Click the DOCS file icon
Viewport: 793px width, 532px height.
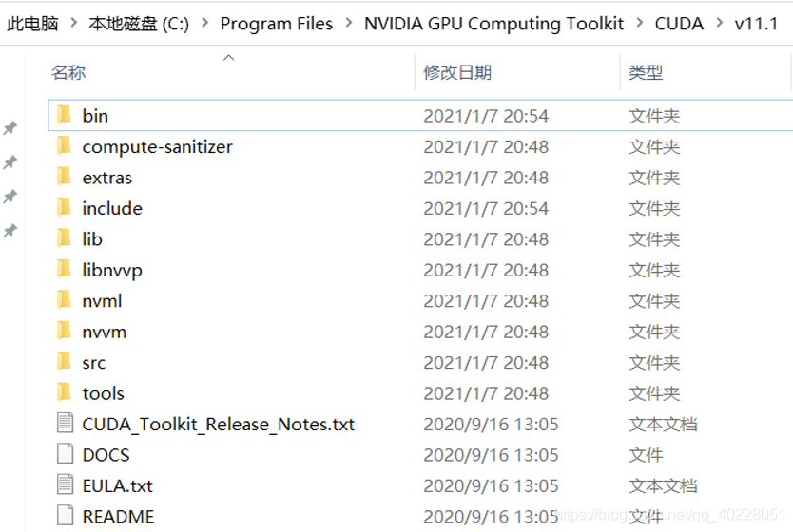click(65, 455)
